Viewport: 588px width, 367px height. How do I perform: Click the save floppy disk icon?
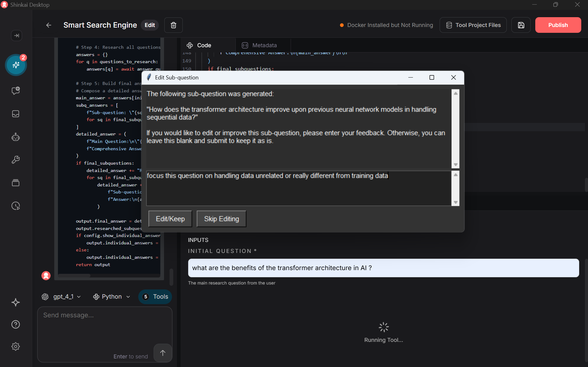coord(521,25)
